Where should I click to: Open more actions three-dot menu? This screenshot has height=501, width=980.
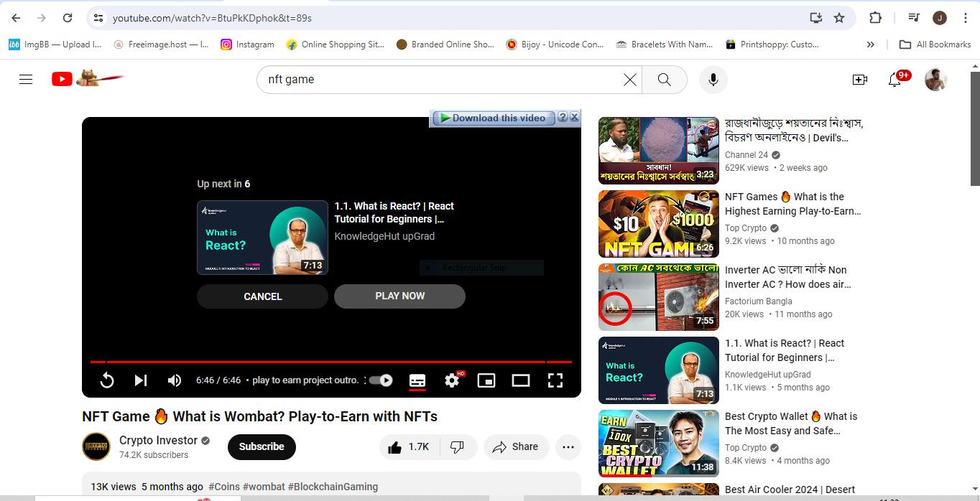tap(568, 447)
